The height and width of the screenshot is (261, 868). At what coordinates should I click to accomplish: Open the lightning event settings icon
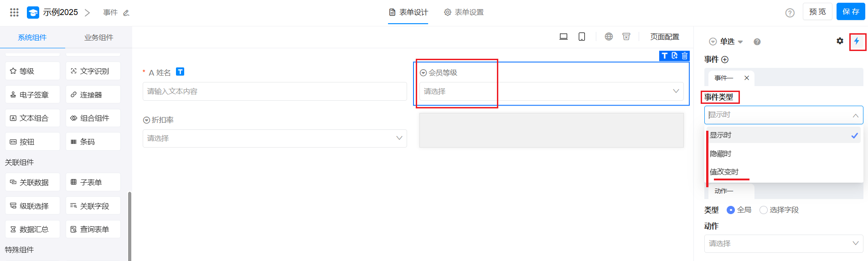pos(857,41)
